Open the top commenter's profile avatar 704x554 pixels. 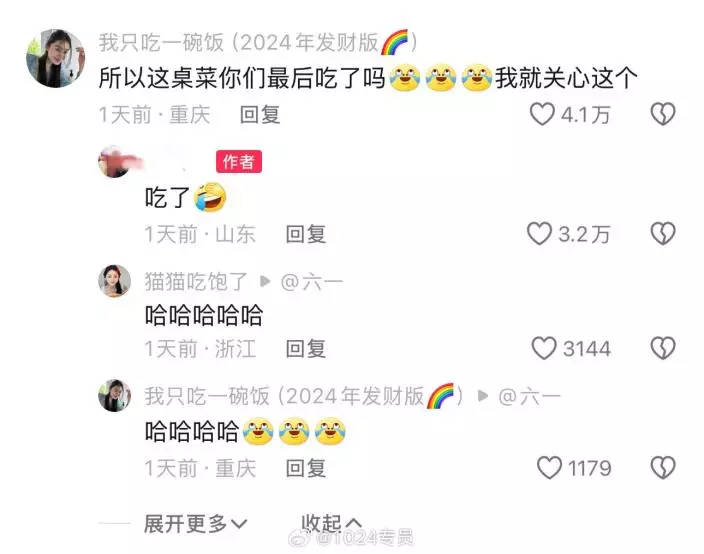point(56,58)
